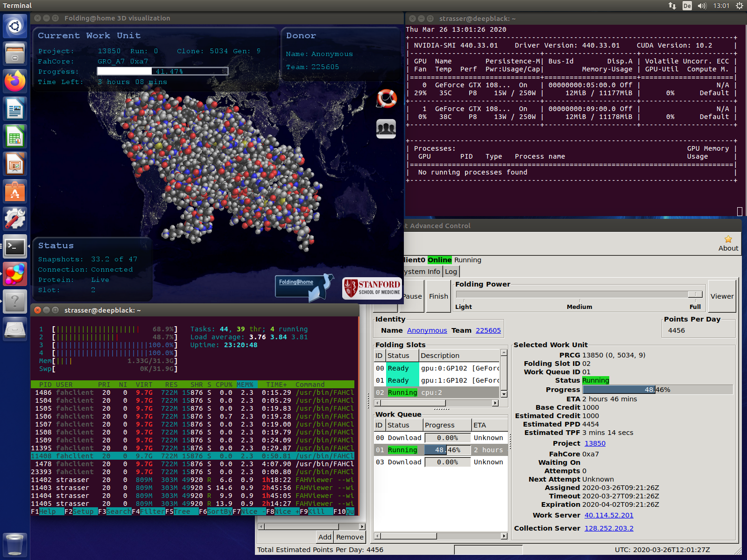Select folding slot 02 Running cpu:2 row
Screen dimensions: 747x560
pyautogui.click(x=437, y=392)
